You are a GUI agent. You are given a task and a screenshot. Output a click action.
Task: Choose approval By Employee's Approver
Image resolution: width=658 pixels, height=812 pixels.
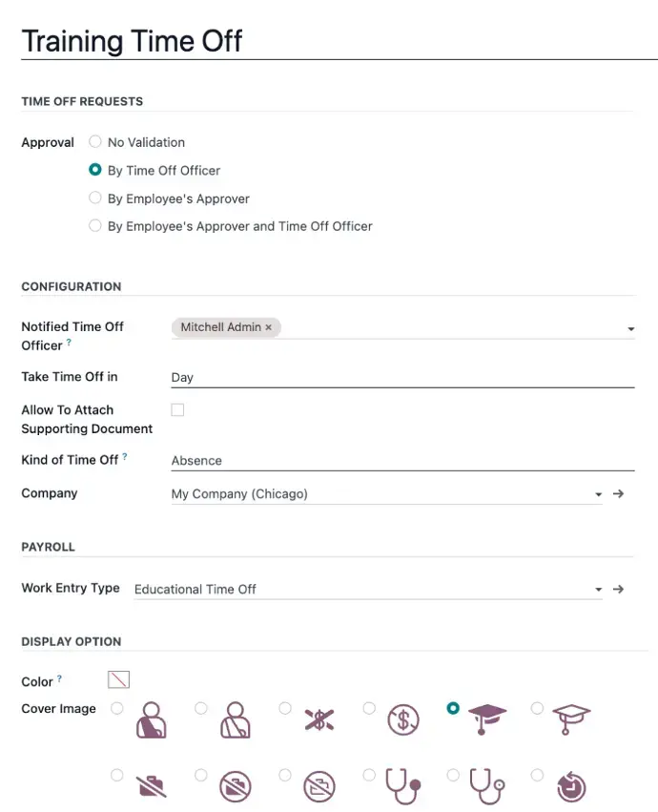point(94,198)
